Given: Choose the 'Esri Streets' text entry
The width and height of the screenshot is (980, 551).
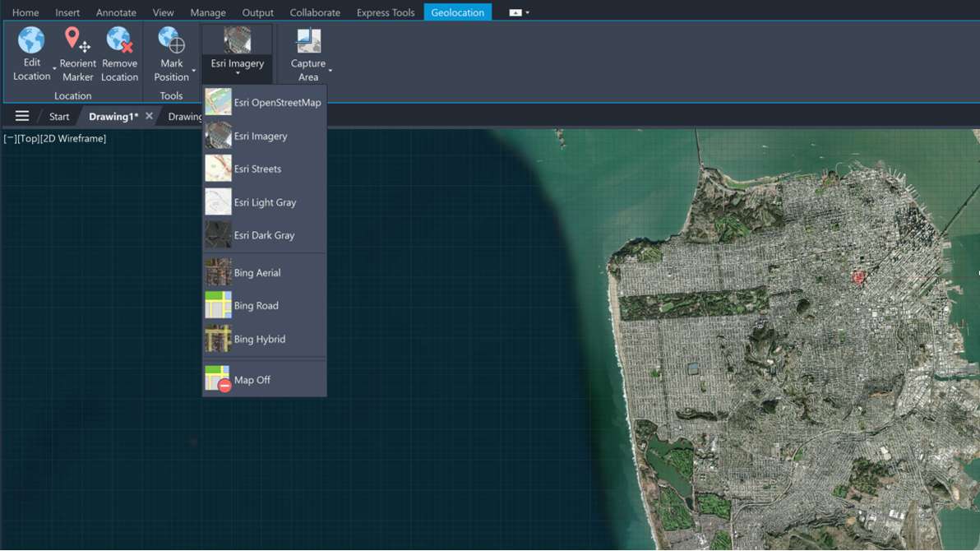Looking at the screenshot, I should (x=257, y=169).
